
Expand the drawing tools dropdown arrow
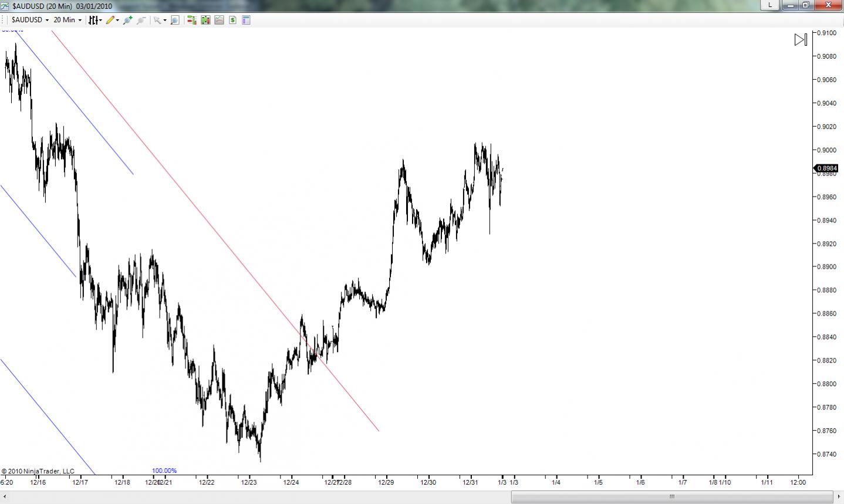(117, 20)
